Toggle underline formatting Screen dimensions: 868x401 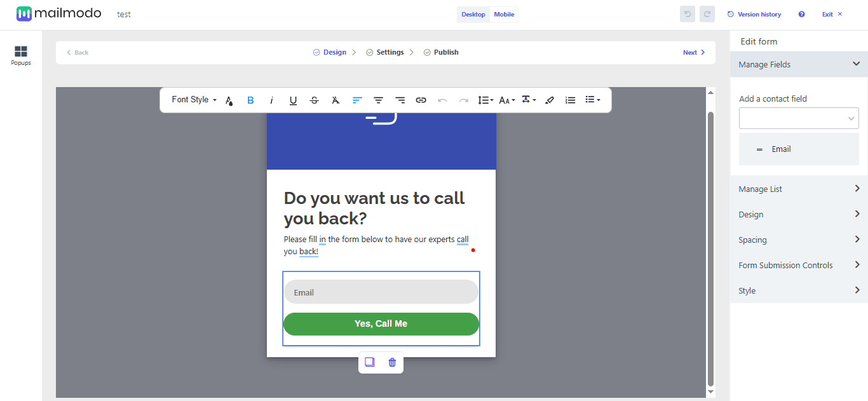pos(293,100)
